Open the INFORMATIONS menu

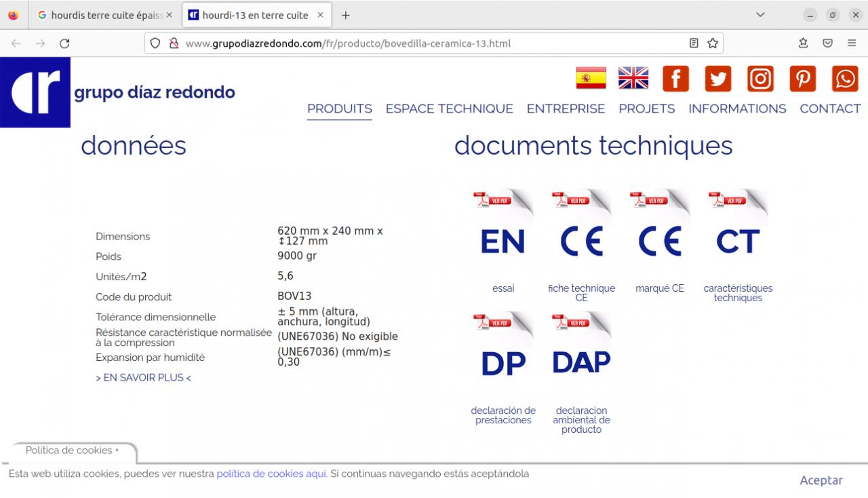[737, 109]
